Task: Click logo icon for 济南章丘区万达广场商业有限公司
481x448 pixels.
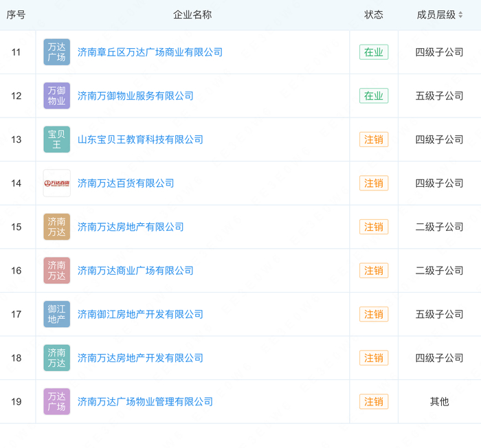Action: (56, 52)
